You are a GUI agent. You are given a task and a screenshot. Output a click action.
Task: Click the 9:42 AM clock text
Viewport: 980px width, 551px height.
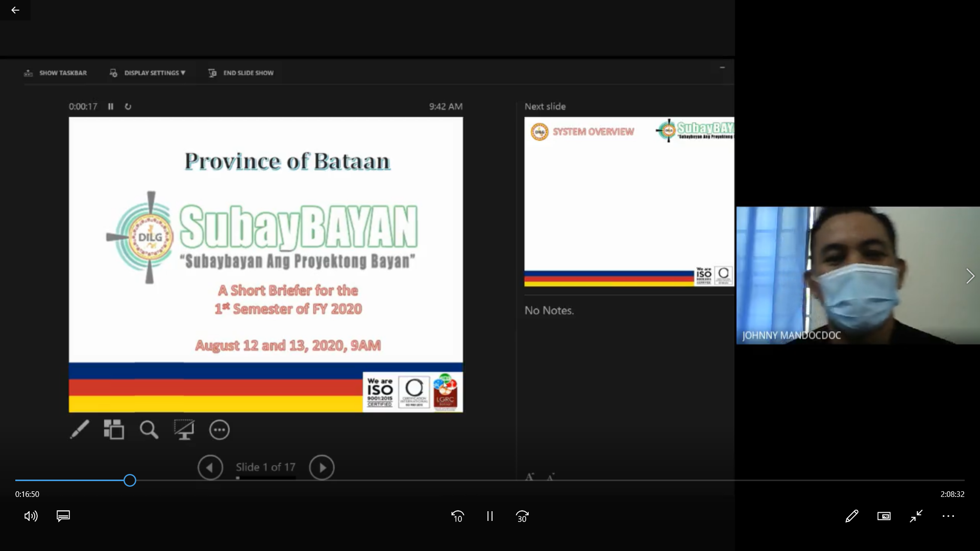(x=446, y=106)
